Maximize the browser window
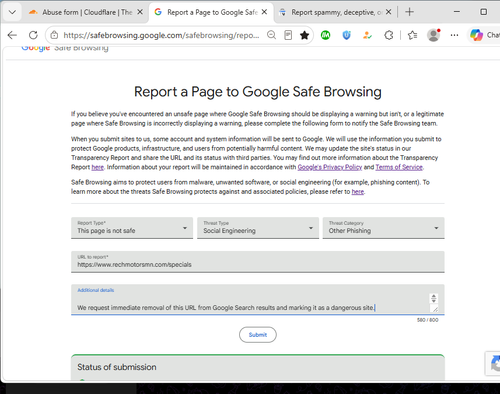This screenshot has height=394, width=500. pyautogui.click(x=483, y=12)
